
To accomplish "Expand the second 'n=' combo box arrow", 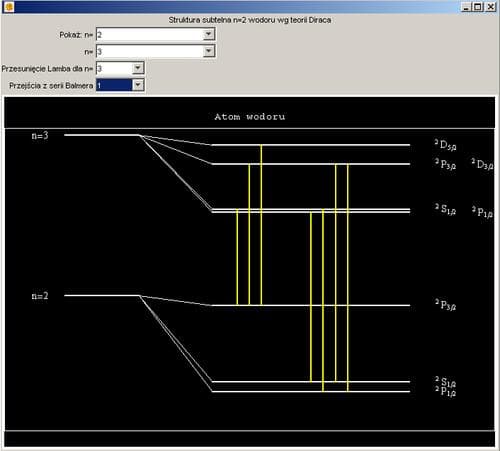I will click(x=209, y=51).
